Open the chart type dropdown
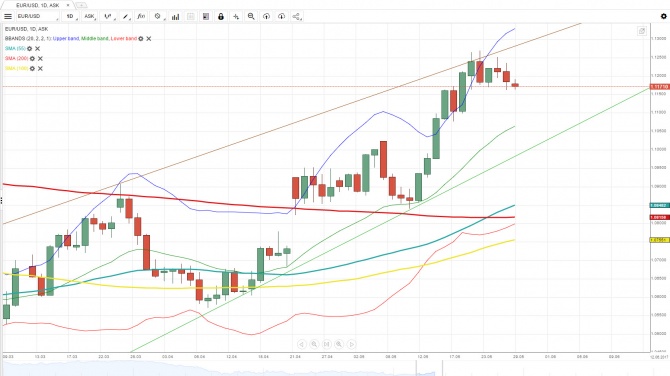Image resolution: width=670 pixels, height=376 pixels. click(108, 16)
